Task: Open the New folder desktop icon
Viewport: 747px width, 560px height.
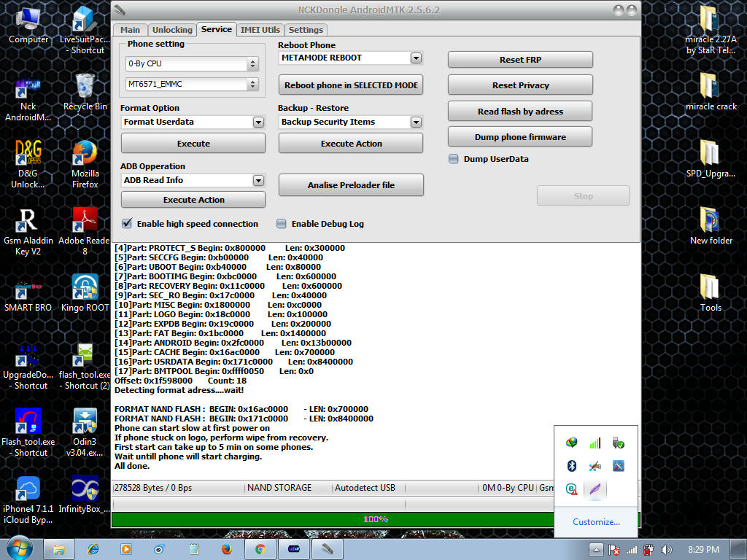Action: 711,227
